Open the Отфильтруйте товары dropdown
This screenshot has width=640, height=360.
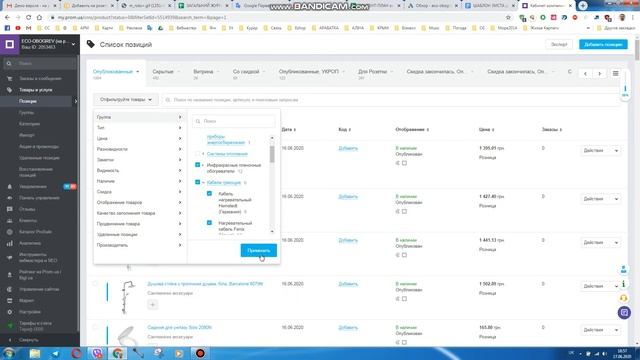[126, 100]
